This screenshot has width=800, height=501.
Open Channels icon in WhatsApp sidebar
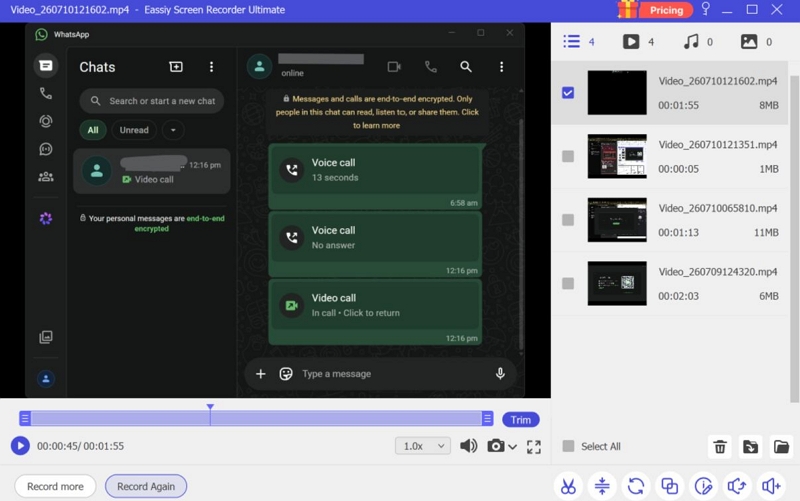point(45,149)
